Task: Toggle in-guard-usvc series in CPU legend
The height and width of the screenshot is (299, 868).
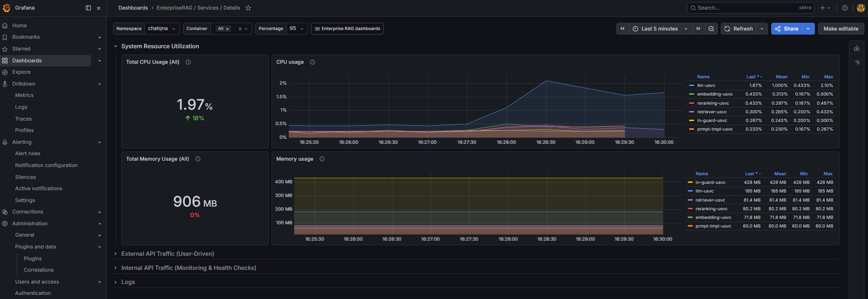Action: point(712,121)
